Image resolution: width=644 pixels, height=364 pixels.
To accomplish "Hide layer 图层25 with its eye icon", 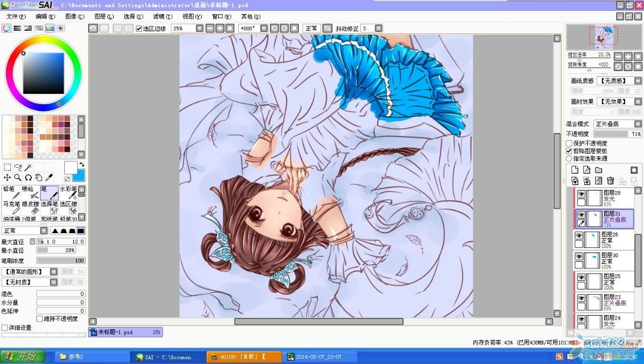I will point(581,278).
